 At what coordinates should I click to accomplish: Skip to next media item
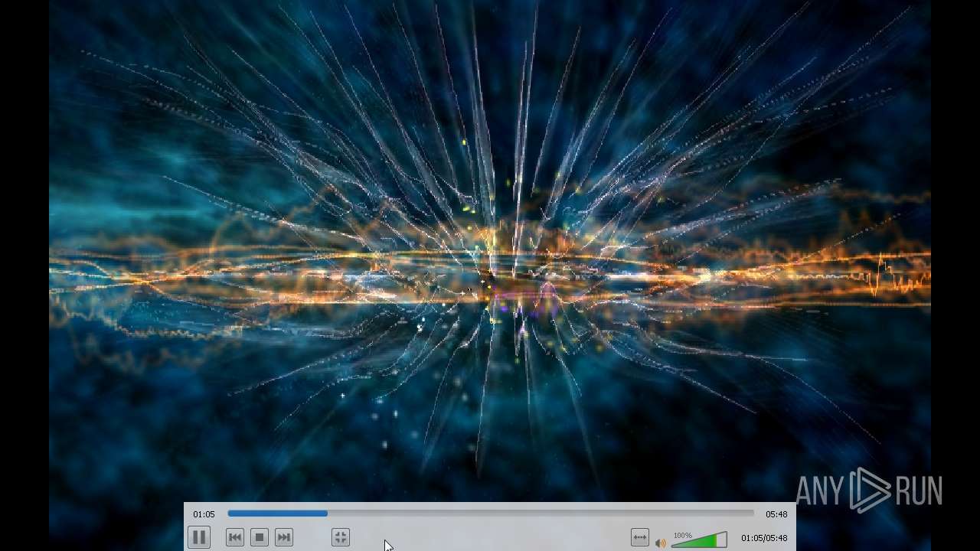click(x=284, y=538)
